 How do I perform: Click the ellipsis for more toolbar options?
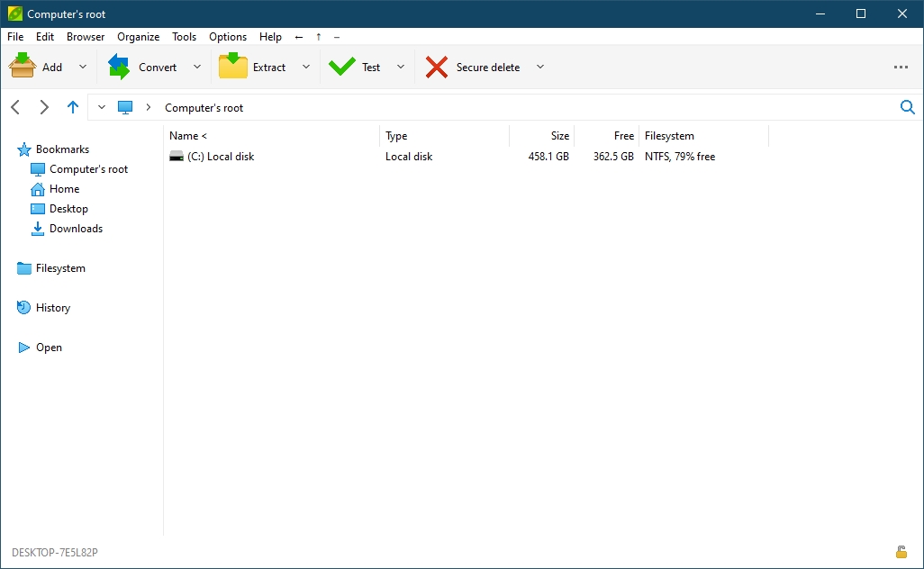pyautogui.click(x=901, y=67)
